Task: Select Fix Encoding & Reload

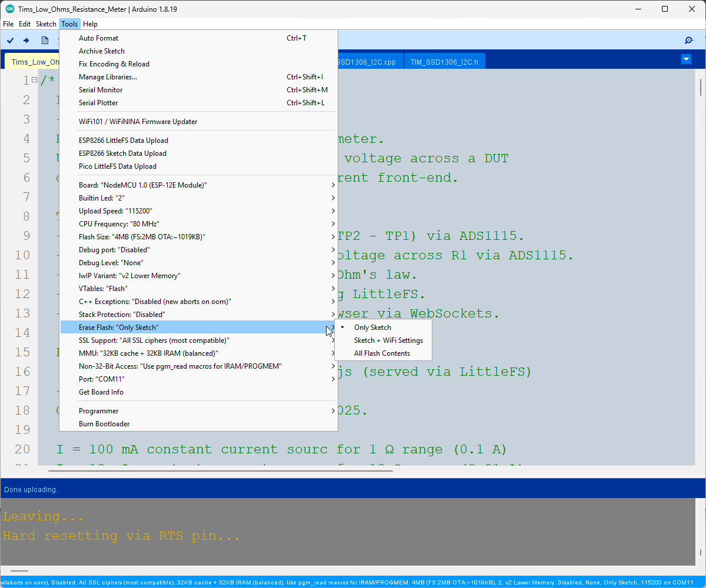Action: (199, 64)
